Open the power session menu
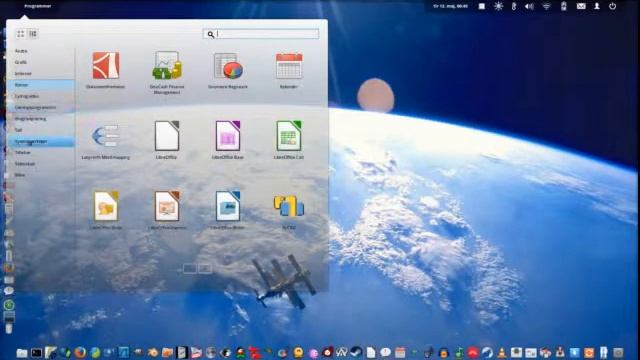 [x=612, y=6]
